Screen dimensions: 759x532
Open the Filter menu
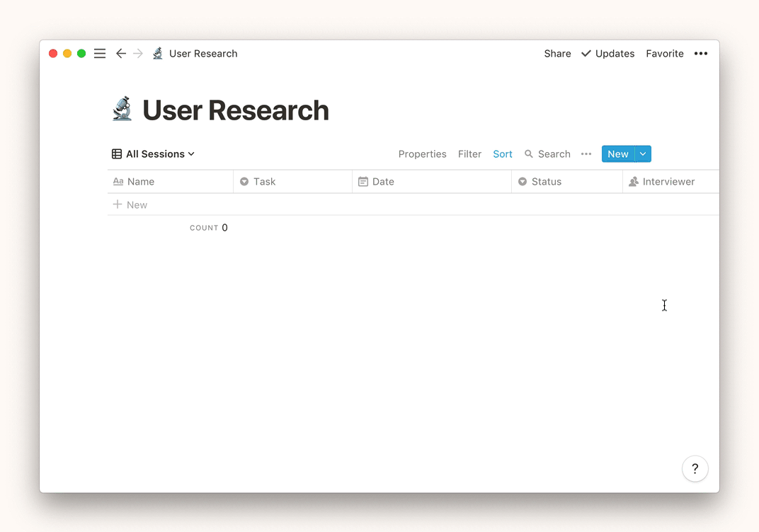(x=469, y=154)
